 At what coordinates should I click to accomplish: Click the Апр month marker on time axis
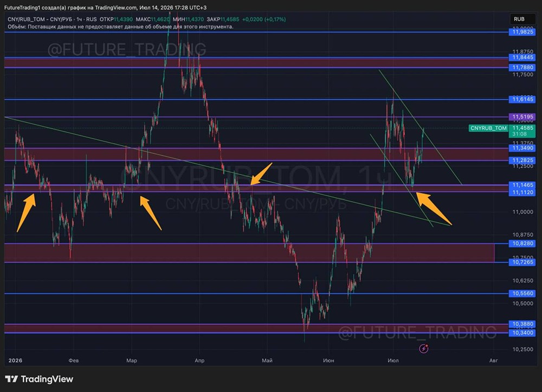199,360
